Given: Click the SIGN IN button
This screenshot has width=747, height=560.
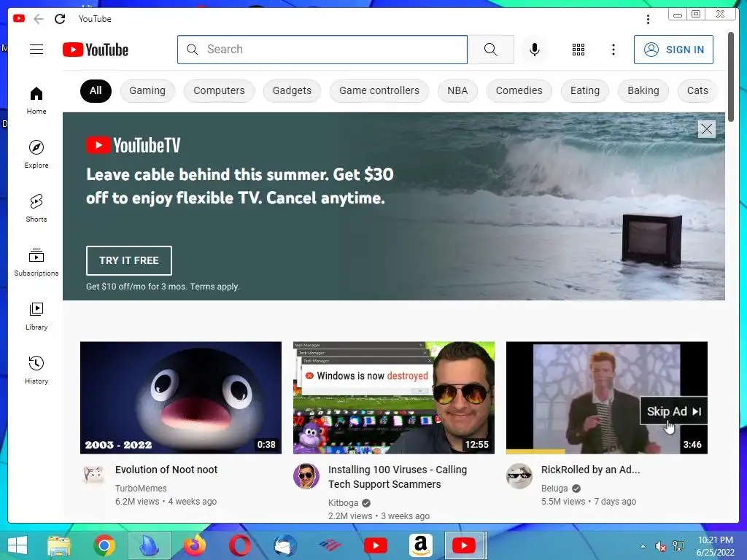Looking at the screenshot, I should (x=673, y=50).
